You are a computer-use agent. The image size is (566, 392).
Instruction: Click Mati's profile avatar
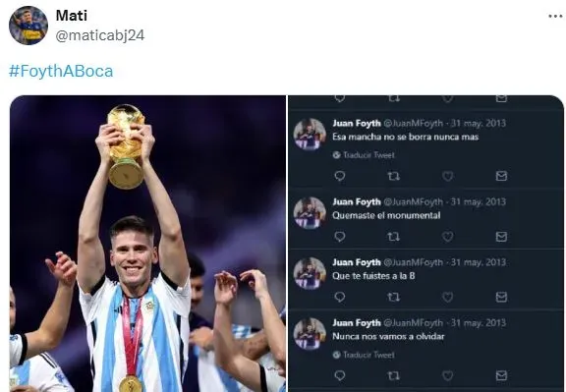point(28,26)
